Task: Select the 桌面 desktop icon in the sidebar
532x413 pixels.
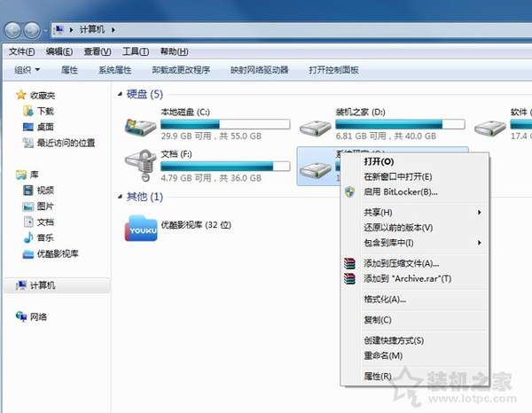Action: [27, 127]
